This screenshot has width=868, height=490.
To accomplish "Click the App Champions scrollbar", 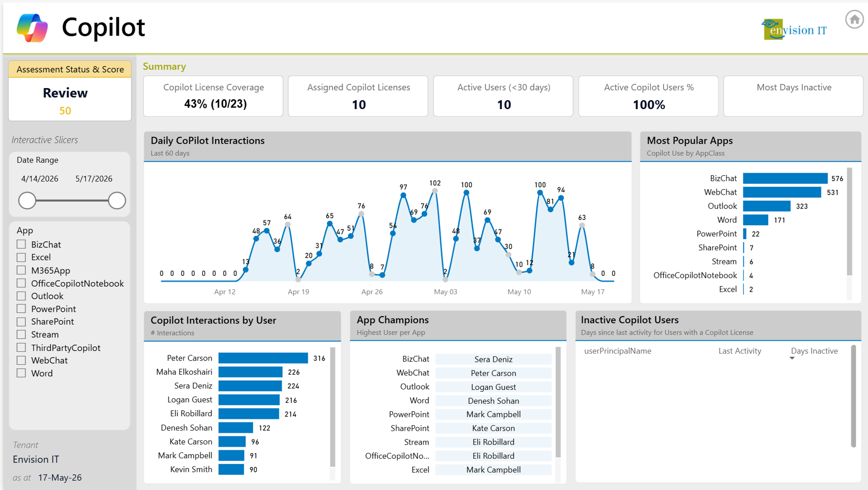I will point(558,402).
